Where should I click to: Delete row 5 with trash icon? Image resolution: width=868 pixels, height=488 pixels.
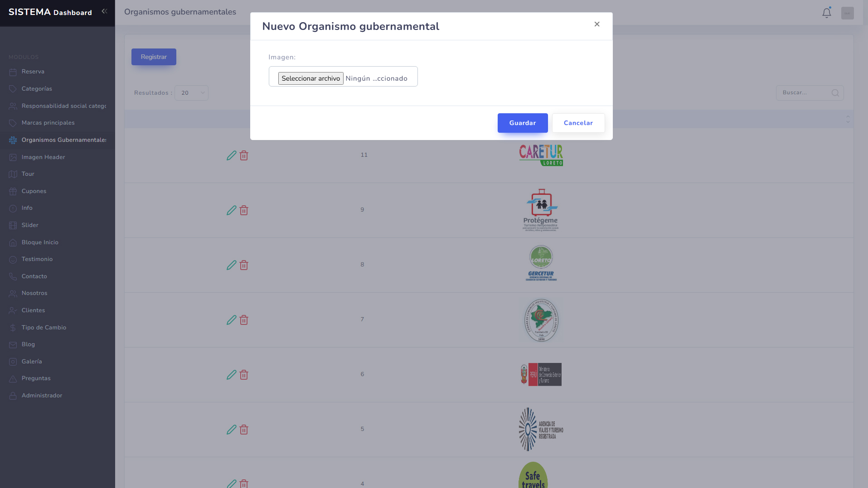pos(244,430)
